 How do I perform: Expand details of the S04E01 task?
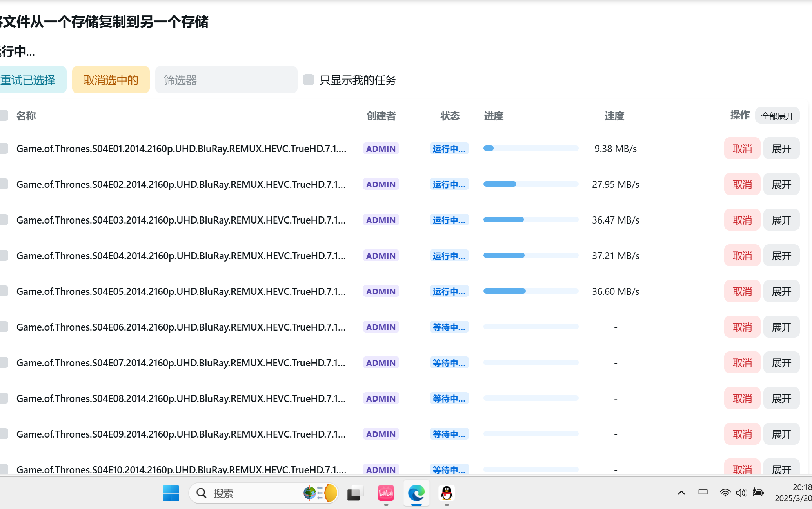tap(781, 149)
